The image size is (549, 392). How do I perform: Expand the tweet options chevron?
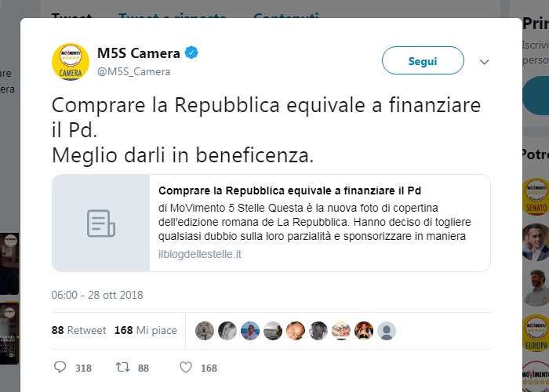pyautogui.click(x=484, y=62)
